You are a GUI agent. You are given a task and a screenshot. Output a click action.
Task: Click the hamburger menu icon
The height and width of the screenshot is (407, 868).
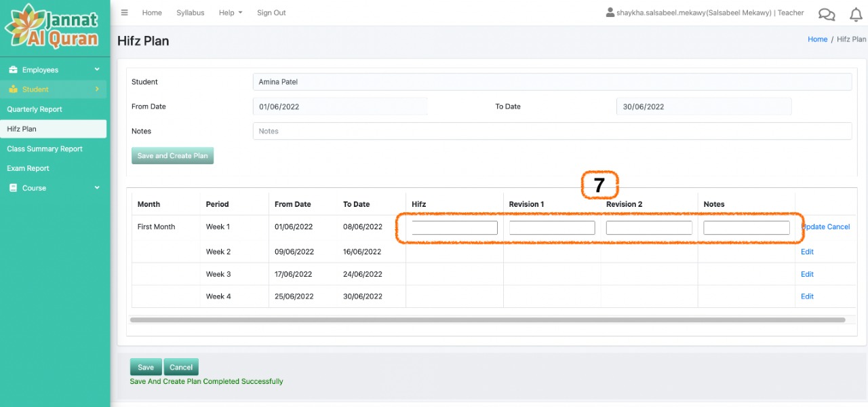tap(124, 13)
